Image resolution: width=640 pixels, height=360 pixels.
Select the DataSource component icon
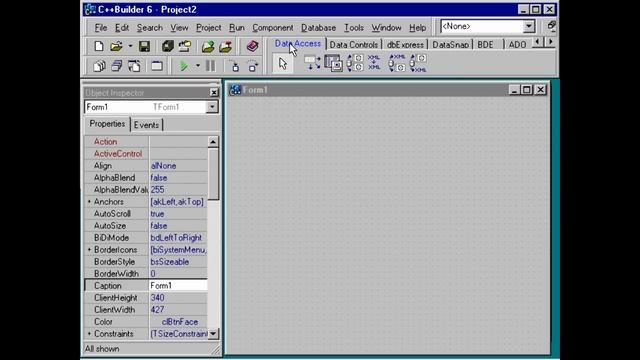click(312, 63)
